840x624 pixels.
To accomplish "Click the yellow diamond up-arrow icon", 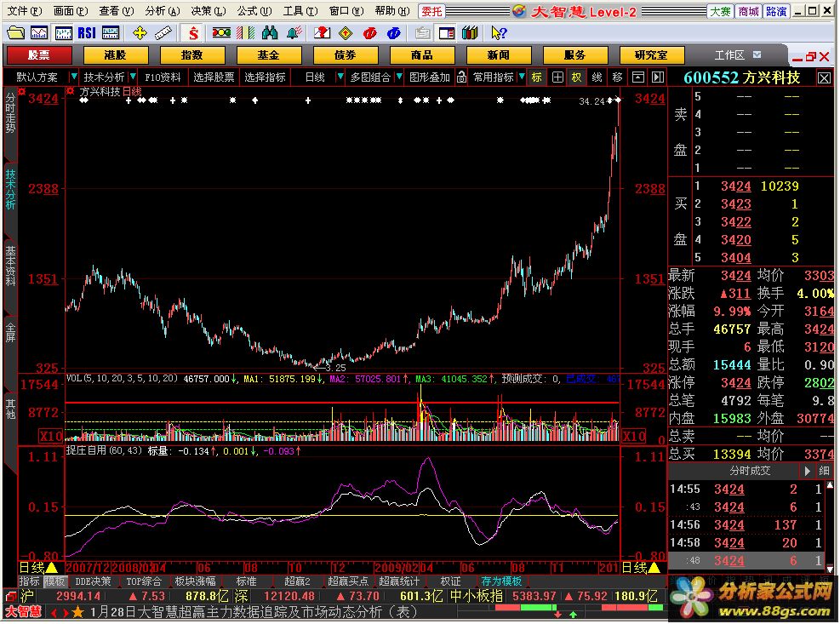I will pos(346,33).
